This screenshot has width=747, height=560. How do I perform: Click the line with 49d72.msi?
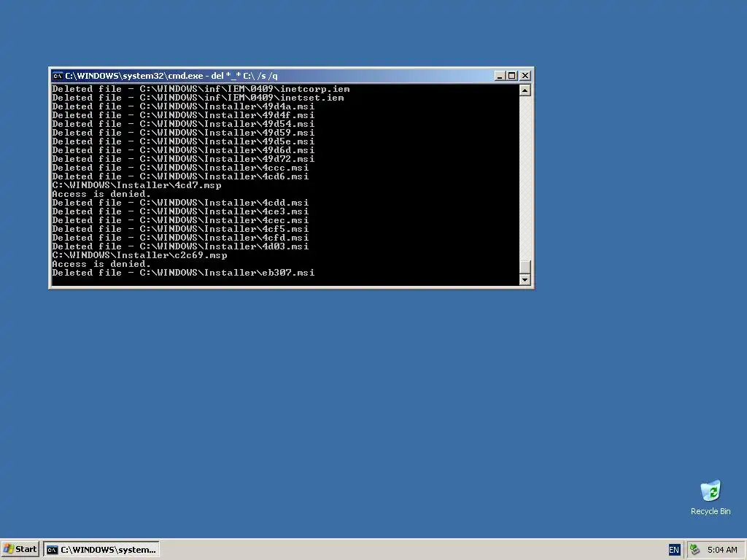[x=183, y=159]
